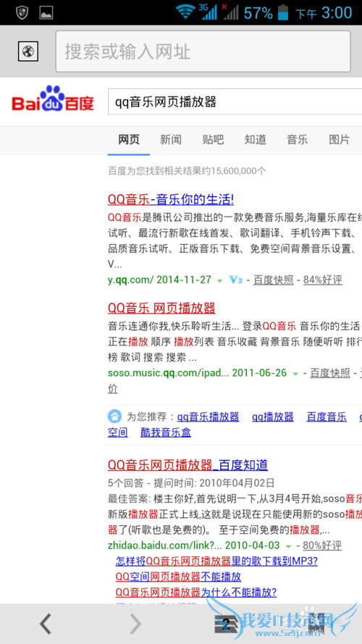Select the 网页 tab
The height and width of the screenshot is (644, 362).
coord(129,140)
